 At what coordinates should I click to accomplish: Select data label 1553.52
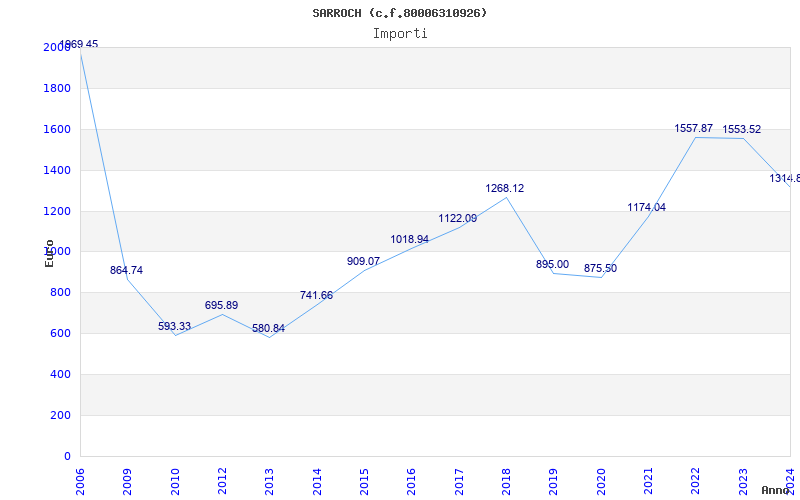(742, 130)
